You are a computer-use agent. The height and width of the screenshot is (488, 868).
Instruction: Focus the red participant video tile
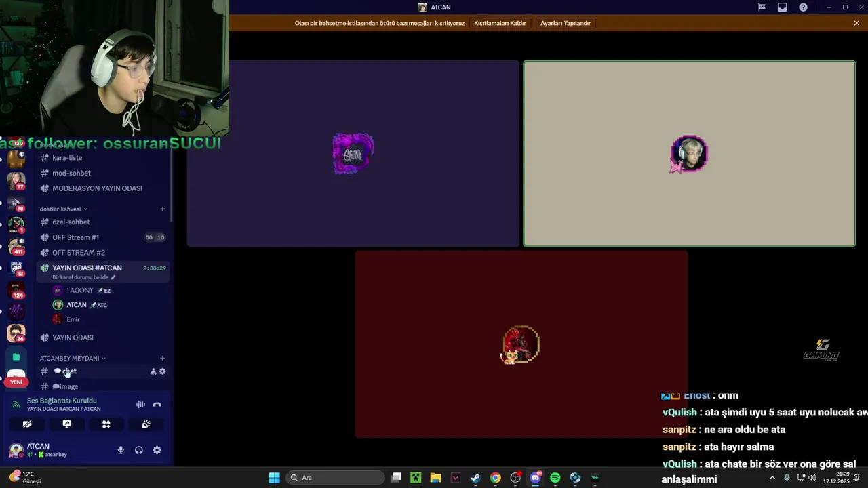pos(521,344)
